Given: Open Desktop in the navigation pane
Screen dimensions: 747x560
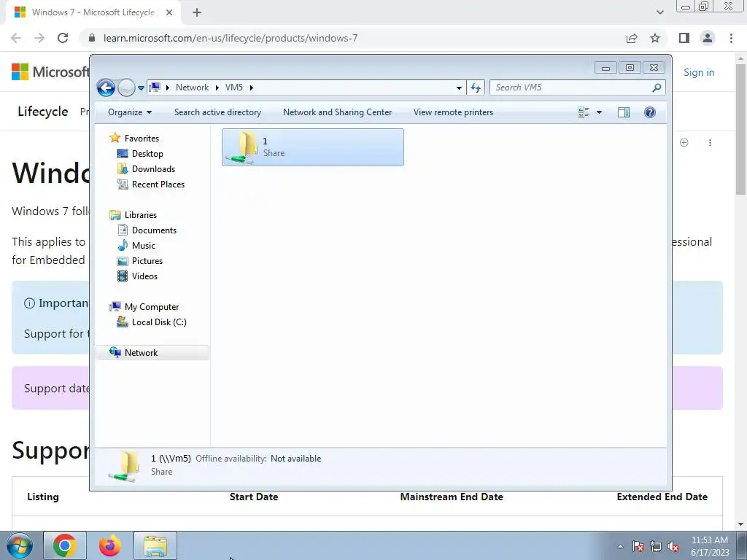Looking at the screenshot, I should tap(147, 153).
